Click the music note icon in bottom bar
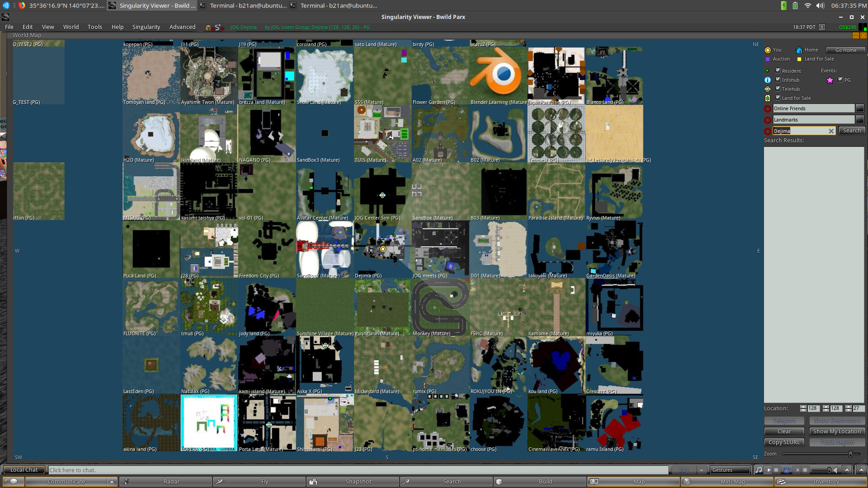Viewport: 868px width, 488px height. pyautogui.click(x=759, y=470)
